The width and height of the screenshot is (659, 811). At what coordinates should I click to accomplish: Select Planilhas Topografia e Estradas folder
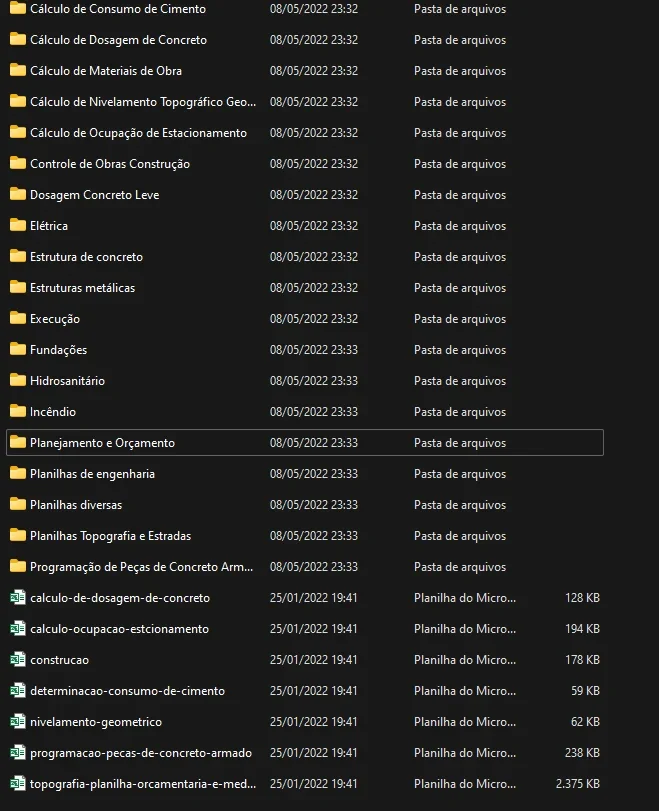(x=305, y=536)
